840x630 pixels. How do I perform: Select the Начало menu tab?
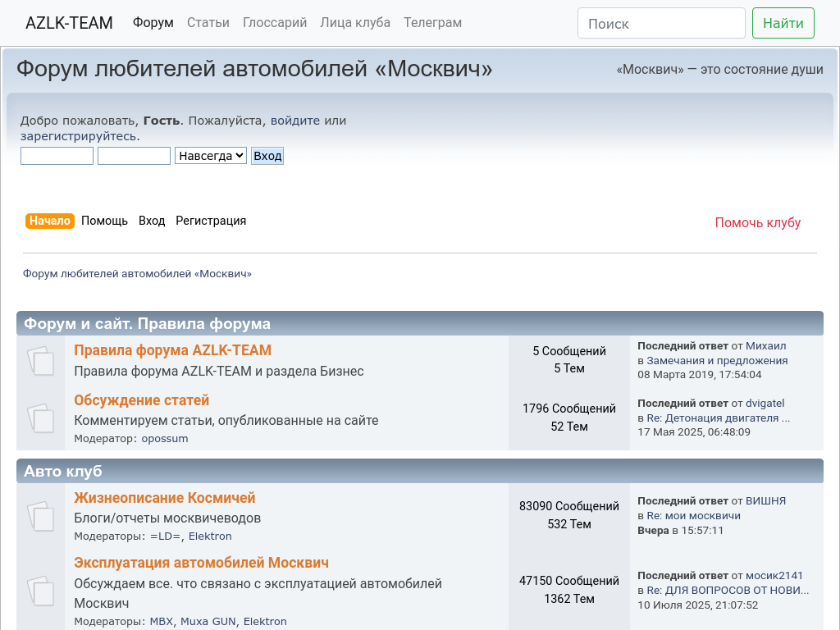(50, 221)
